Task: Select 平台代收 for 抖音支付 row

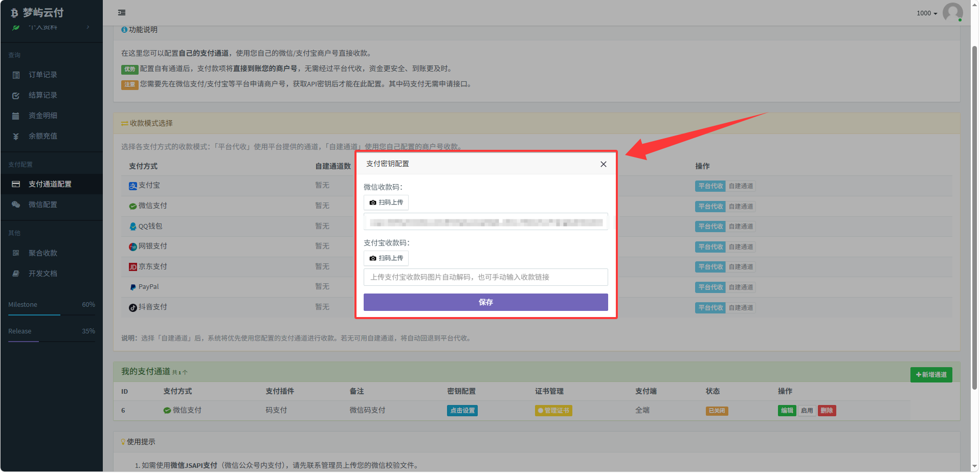Action: [710, 308]
